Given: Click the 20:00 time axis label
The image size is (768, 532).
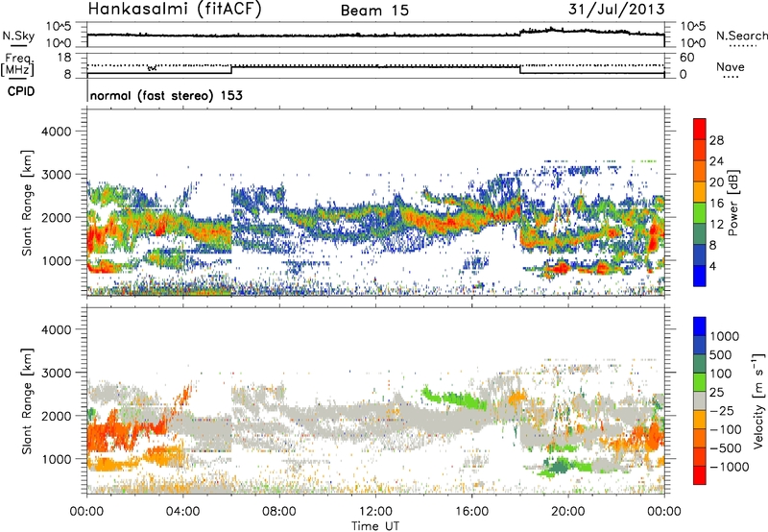Looking at the screenshot, I should coord(567,512).
